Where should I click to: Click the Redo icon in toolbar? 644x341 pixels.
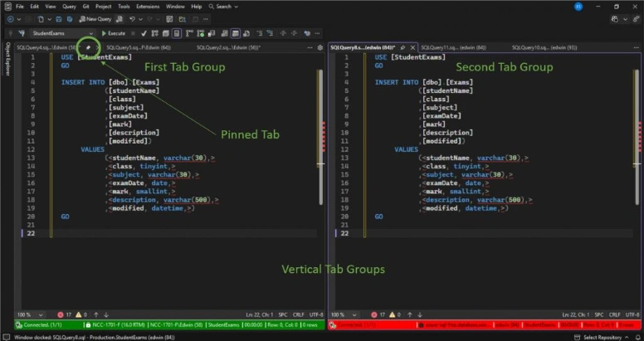150,19
